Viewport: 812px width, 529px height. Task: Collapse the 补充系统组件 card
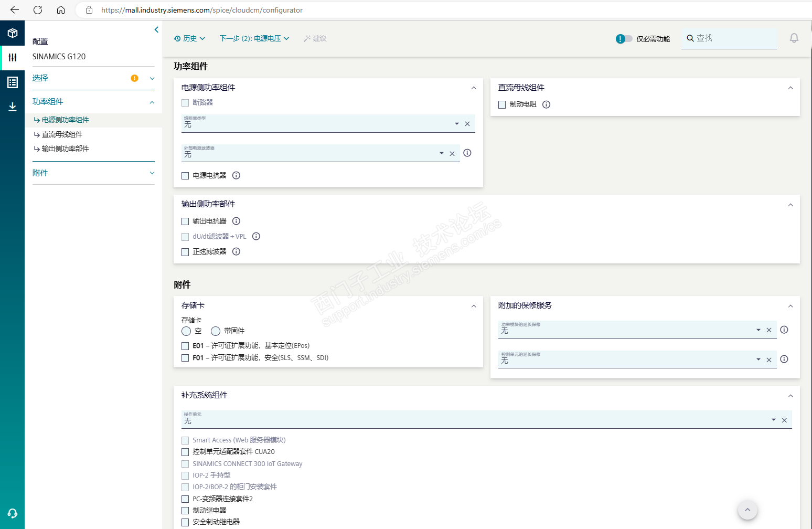790,396
